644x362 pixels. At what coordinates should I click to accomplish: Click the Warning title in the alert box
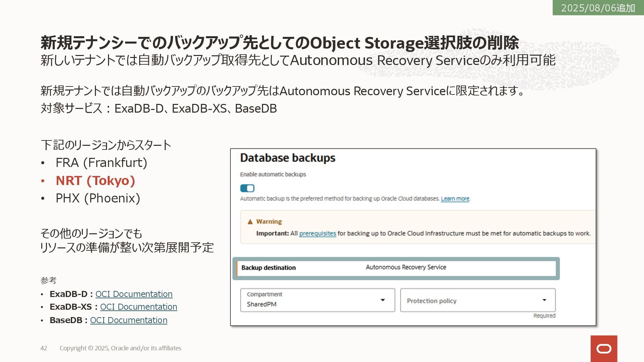pyautogui.click(x=269, y=222)
